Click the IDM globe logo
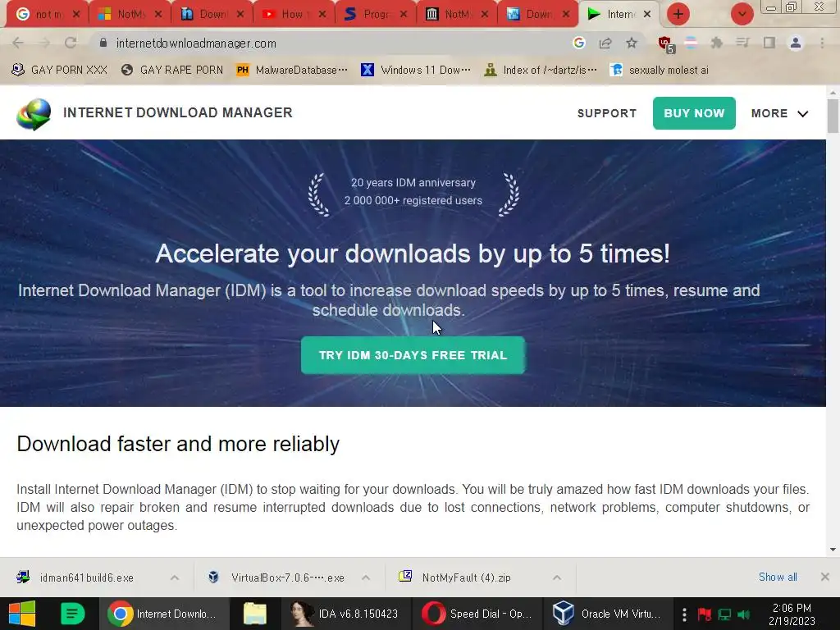The height and width of the screenshot is (630, 840). [34, 113]
